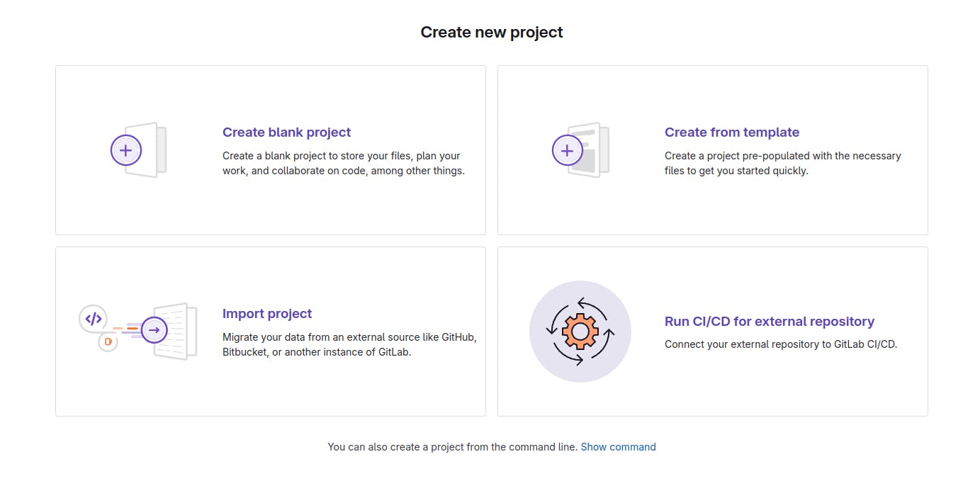This screenshot has width=980, height=481.
Task: Open 'Run CI/CD for external repository'
Action: point(769,322)
